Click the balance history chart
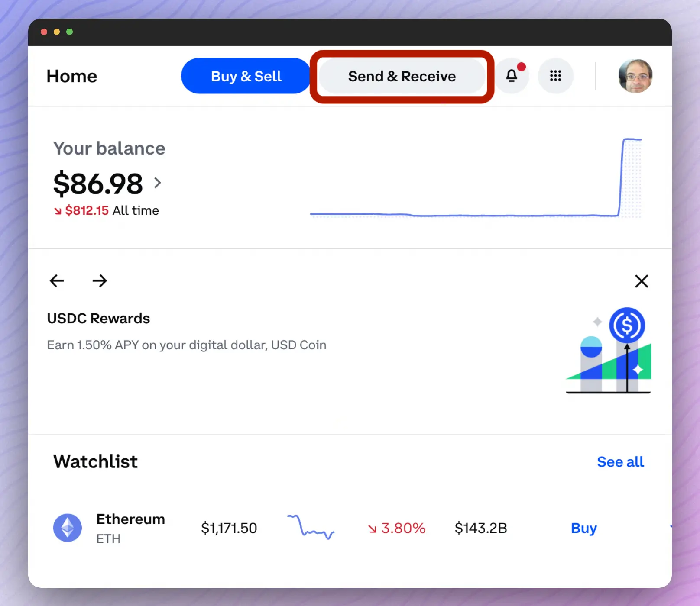This screenshot has width=700, height=606. tap(476, 177)
